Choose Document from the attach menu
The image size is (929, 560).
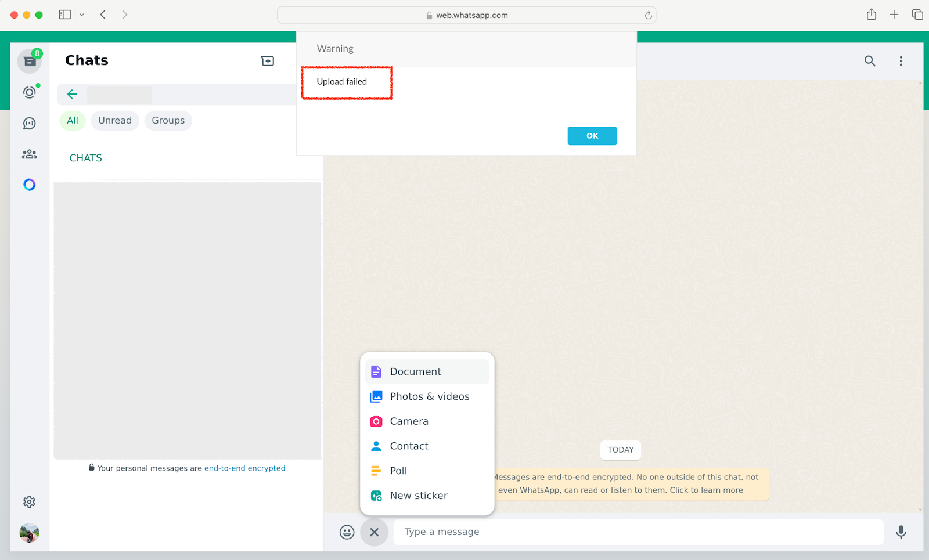427,372
